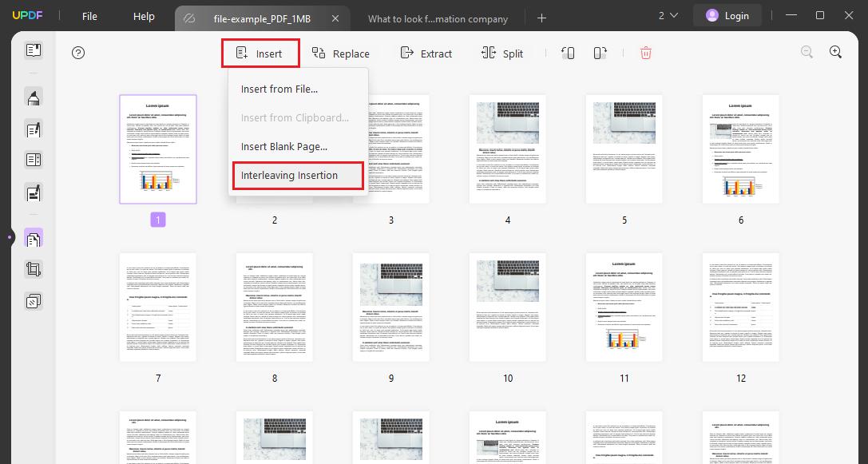Switch to the 'What to look' browser tab
868x464 pixels.
coord(438,18)
